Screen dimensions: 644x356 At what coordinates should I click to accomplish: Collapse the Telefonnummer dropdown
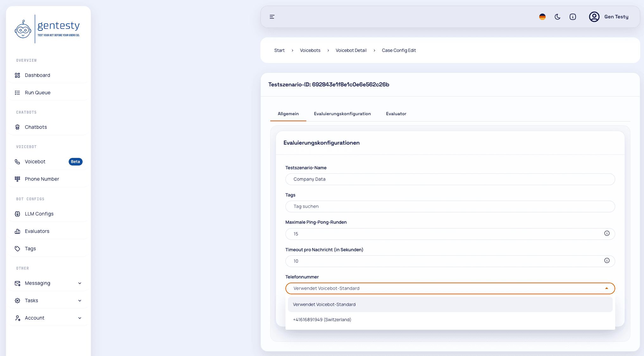[x=606, y=288]
